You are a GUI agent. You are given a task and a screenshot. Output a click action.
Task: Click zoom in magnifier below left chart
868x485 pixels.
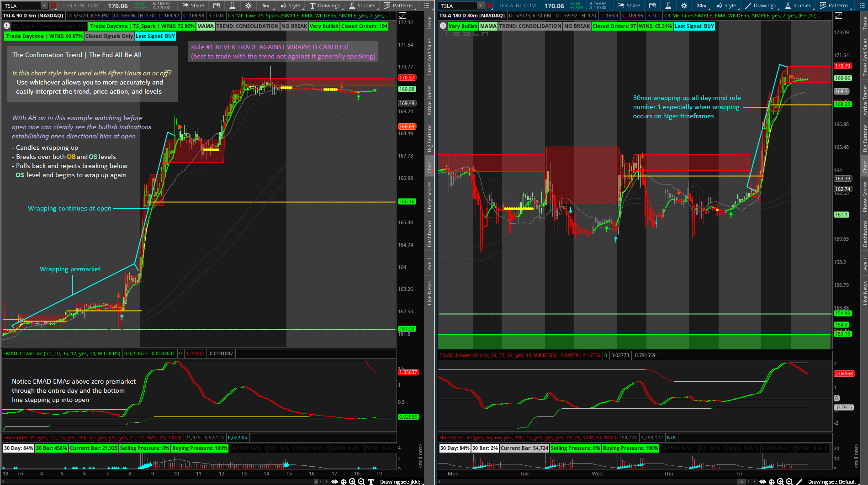[x=352, y=482]
